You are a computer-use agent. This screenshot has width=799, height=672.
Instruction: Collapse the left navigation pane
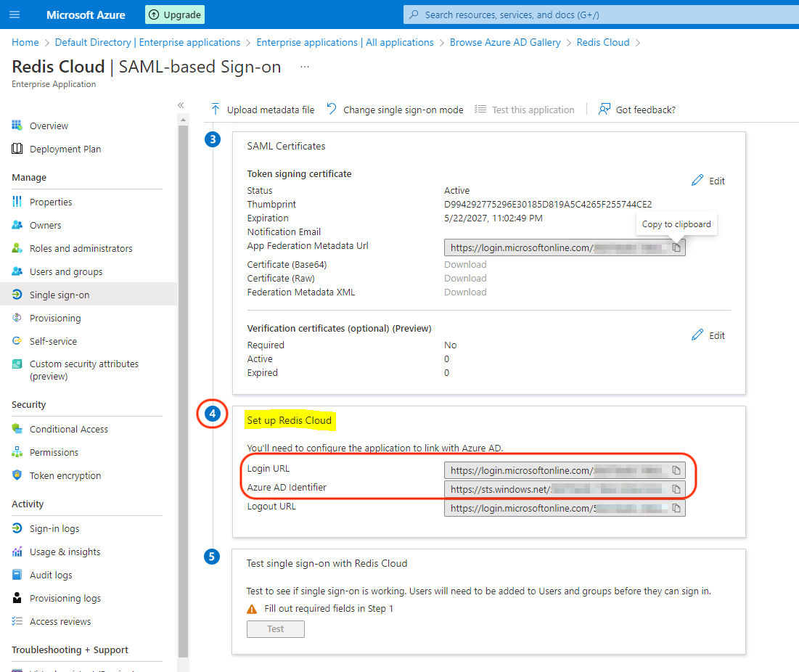coord(181,105)
